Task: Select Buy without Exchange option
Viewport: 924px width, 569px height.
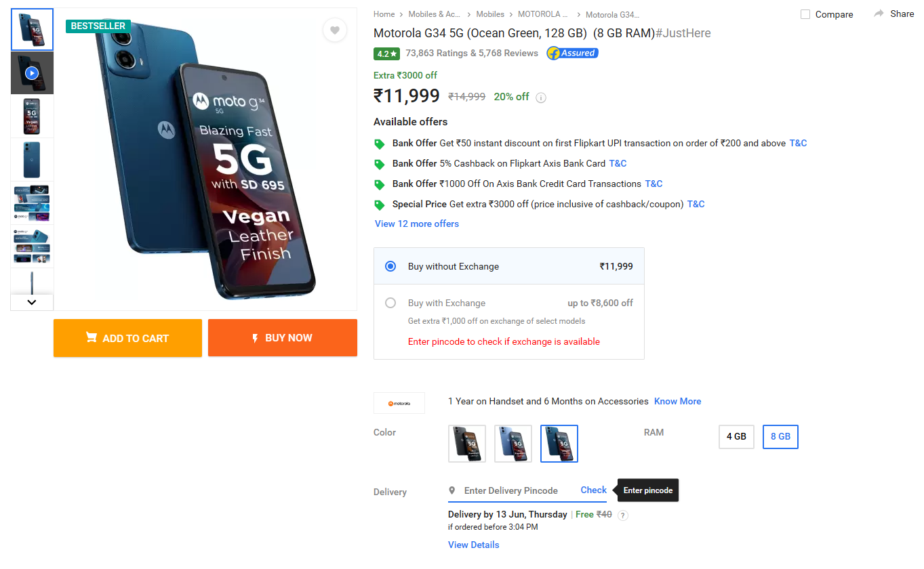Action: point(390,266)
